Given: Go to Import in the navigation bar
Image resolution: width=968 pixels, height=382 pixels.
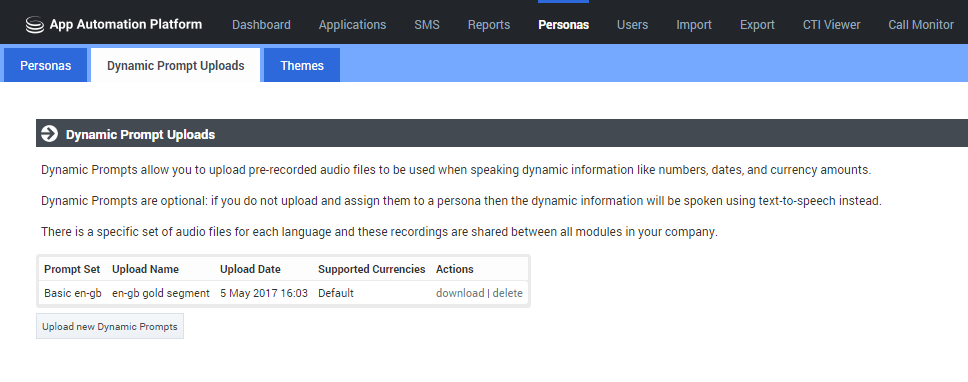Looking at the screenshot, I should pos(694,25).
